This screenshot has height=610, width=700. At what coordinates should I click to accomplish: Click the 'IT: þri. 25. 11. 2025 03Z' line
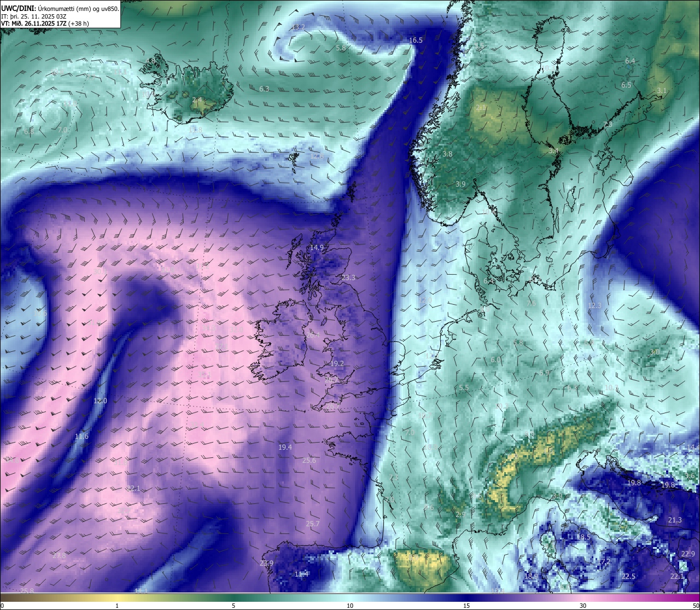(x=33, y=16)
